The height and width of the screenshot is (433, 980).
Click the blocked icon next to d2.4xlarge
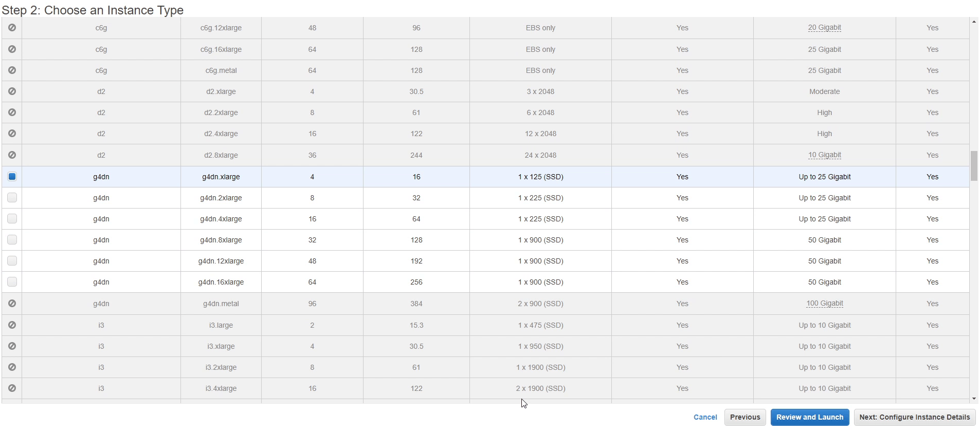coord(12,134)
